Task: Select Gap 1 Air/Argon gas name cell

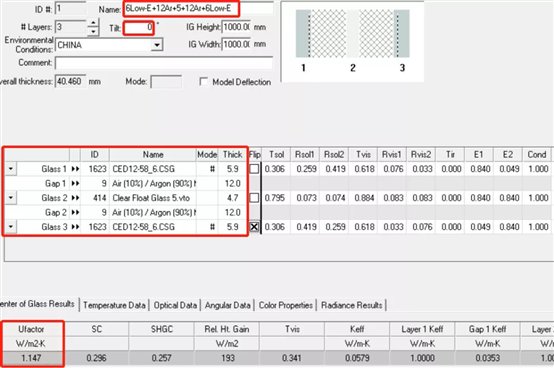Action: click(153, 184)
